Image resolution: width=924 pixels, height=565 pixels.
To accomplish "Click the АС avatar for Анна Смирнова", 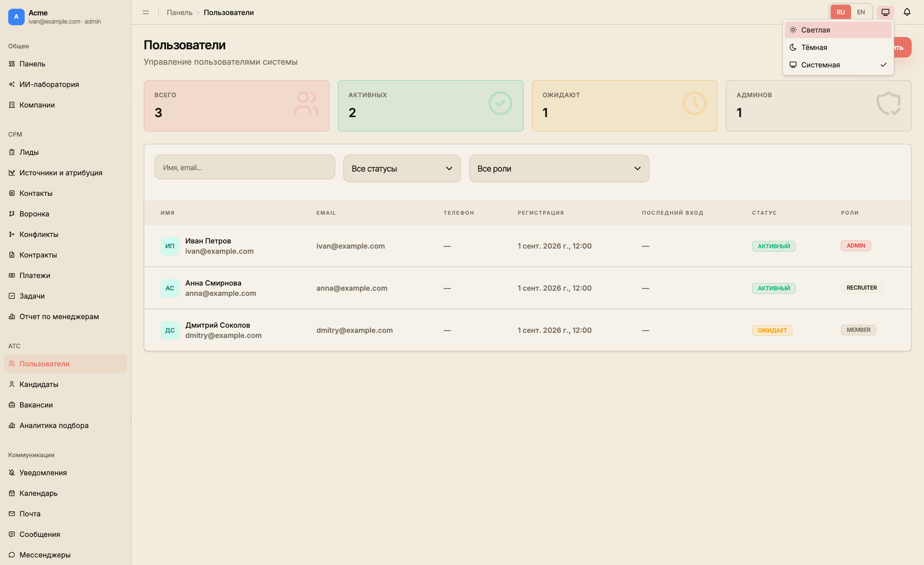I will [x=170, y=288].
